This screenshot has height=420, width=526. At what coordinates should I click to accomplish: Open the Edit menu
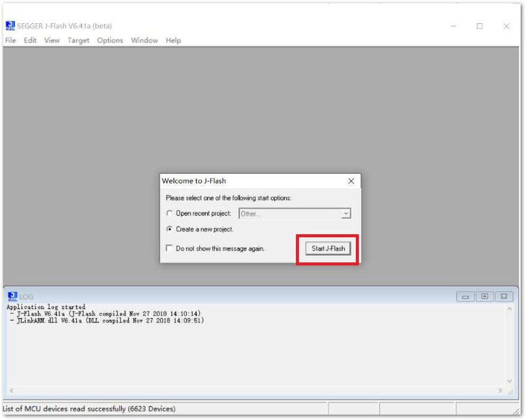point(30,40)
